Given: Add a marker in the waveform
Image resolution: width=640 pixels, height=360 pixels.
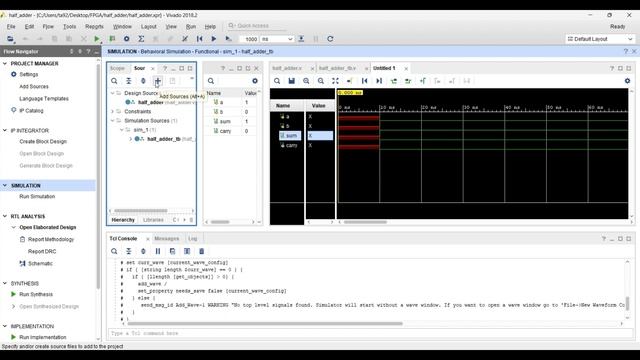Looking at the screenshot, I should tap(423, 81).
